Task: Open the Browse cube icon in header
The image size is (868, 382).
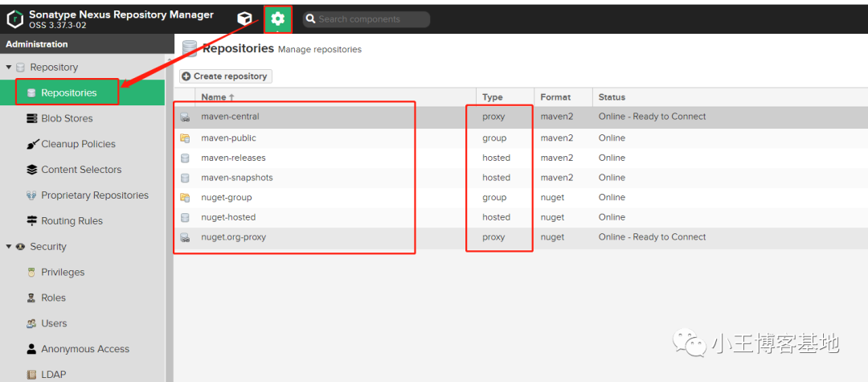Action: coord(244,18)
